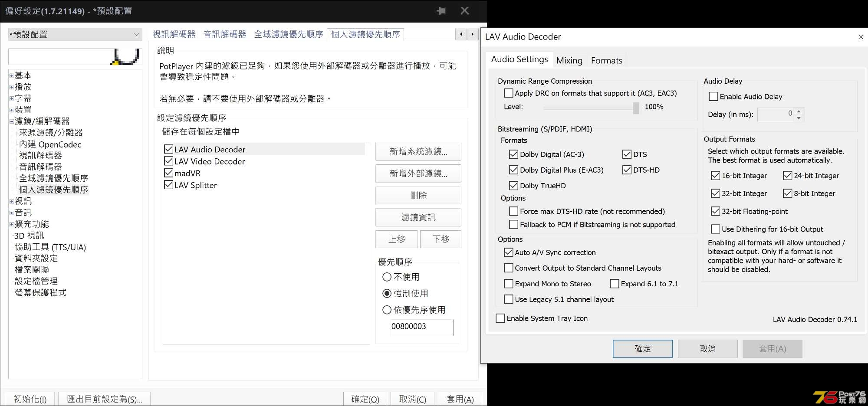This screenshot has height=406, width=868.
Task: Toggle Auto A/V Sync correction
Action: [508, 252]
